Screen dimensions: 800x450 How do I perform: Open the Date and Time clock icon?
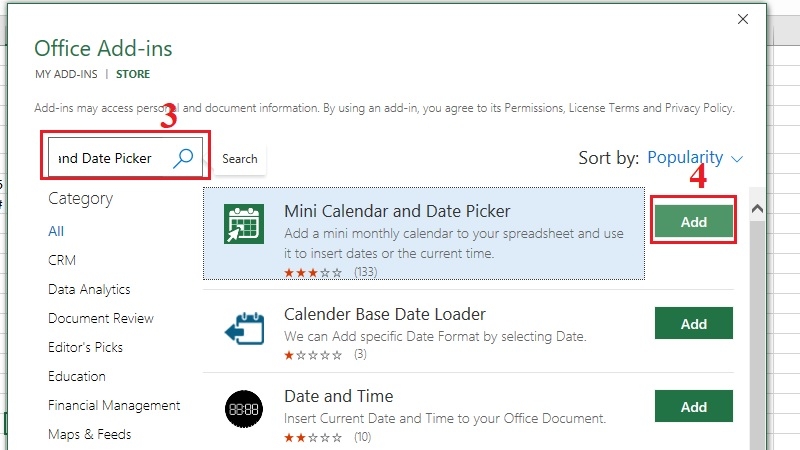click(244, 409)
